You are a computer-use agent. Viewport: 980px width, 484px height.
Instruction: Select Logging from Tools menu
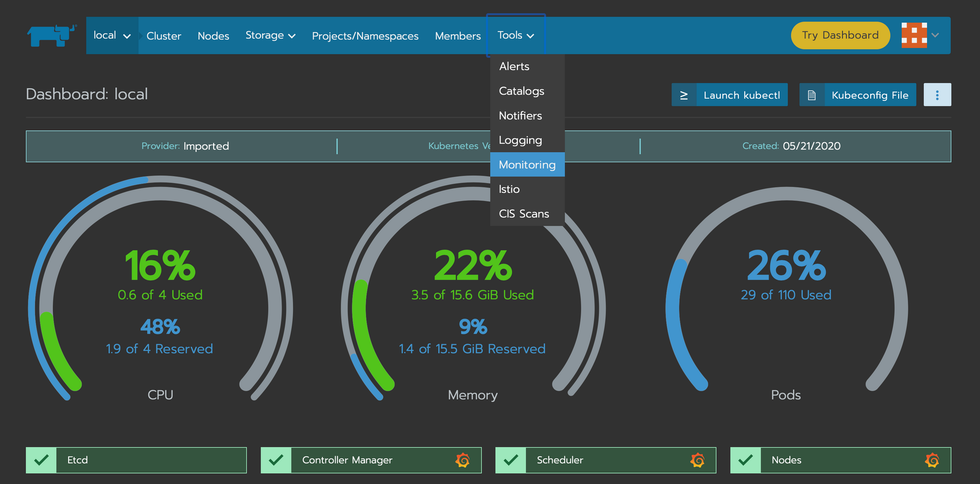527,140
